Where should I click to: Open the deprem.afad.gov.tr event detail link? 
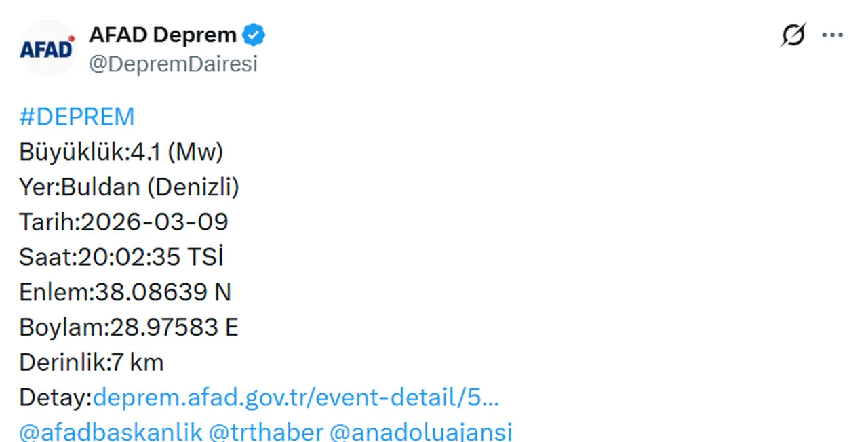click(296, 398)
